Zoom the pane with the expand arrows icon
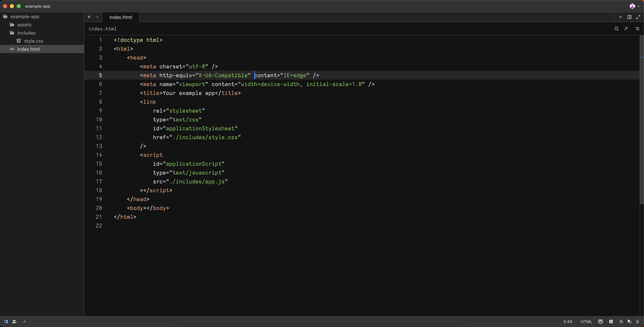Image resolution: width=644 pixels, height=327 pixels. point(638,17)
